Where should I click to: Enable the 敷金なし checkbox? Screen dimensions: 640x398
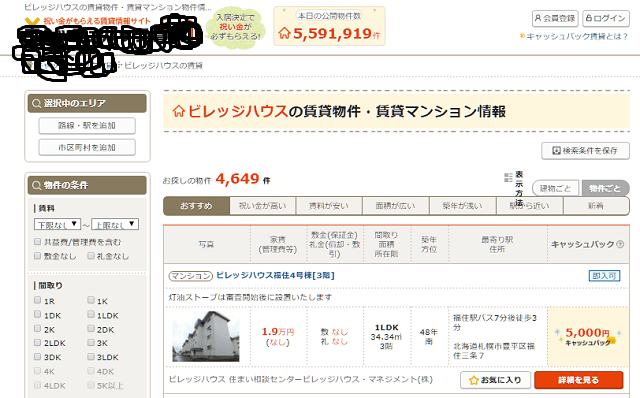pyautogui.click(x=38, y=256)
